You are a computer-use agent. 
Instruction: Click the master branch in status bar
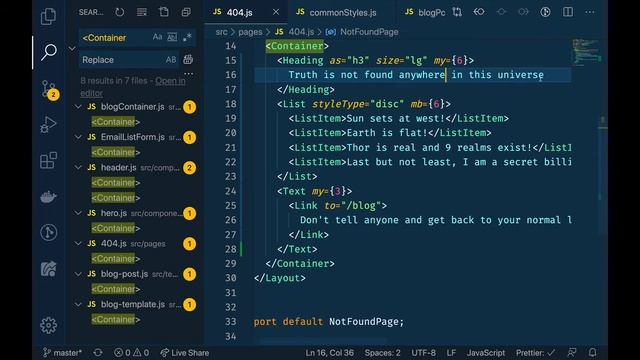[x=62, y=353]
